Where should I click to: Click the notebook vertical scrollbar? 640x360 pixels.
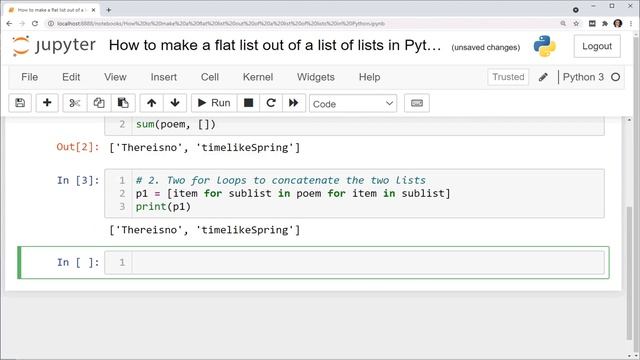629,273
